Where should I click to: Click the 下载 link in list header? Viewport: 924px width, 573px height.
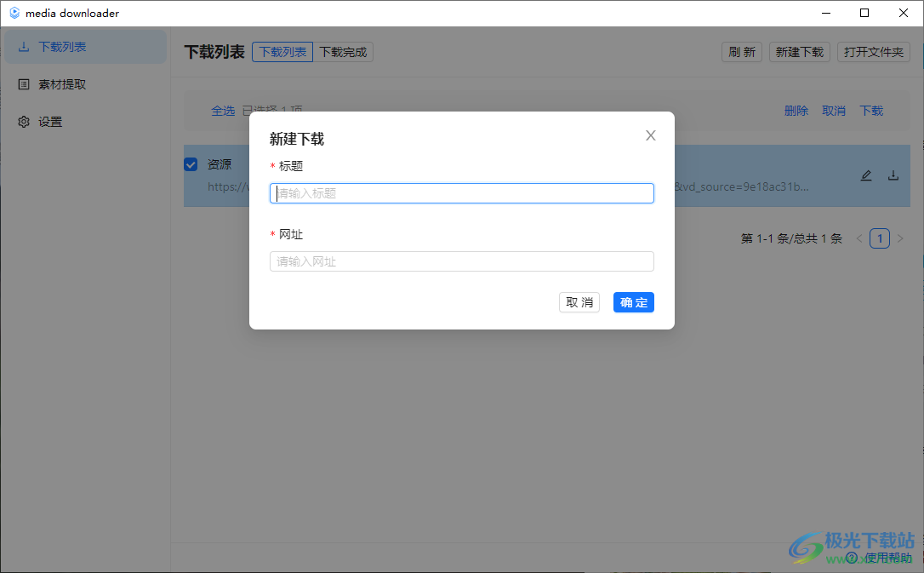tap(871, 111)
